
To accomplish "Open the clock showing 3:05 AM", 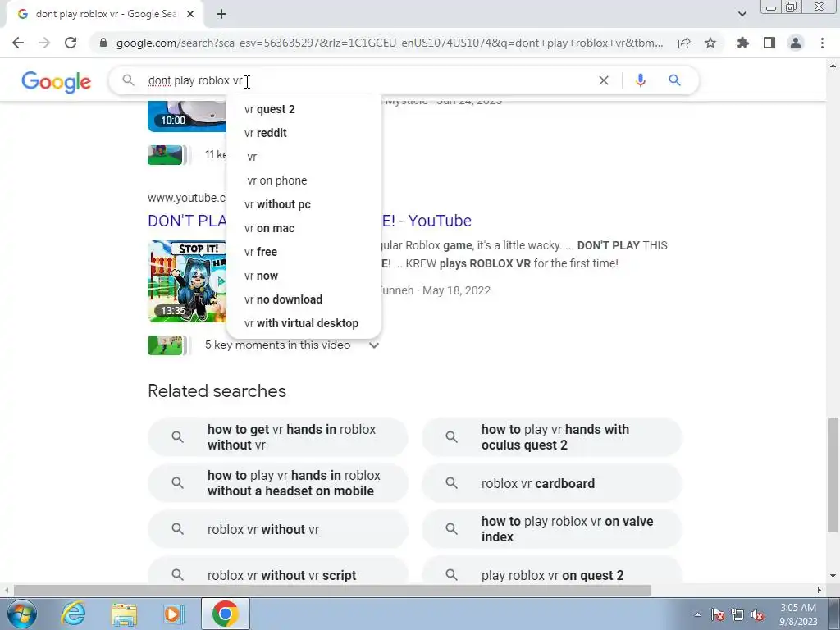I will [x=798, y=614].
